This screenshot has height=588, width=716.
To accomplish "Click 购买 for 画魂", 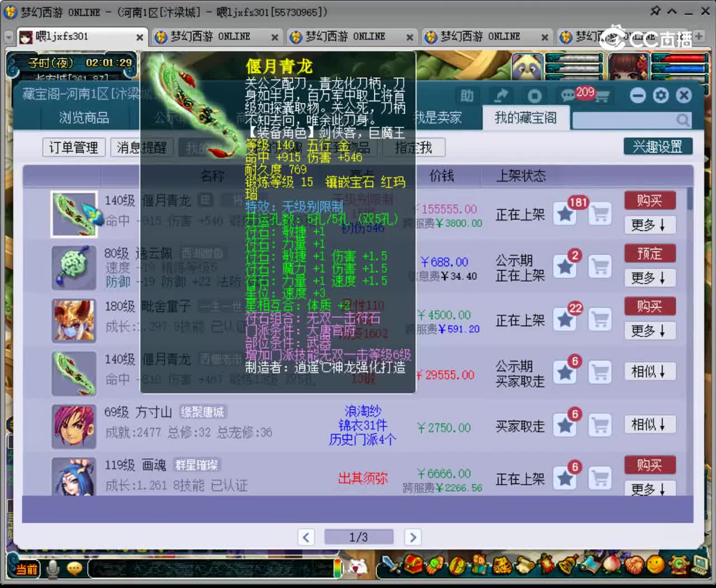I will 649,464.
